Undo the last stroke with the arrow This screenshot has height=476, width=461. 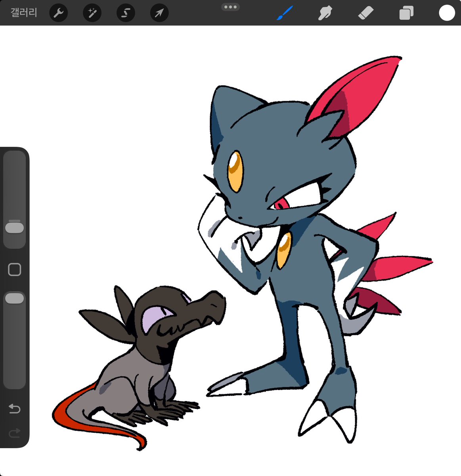[x=15, y=408]
